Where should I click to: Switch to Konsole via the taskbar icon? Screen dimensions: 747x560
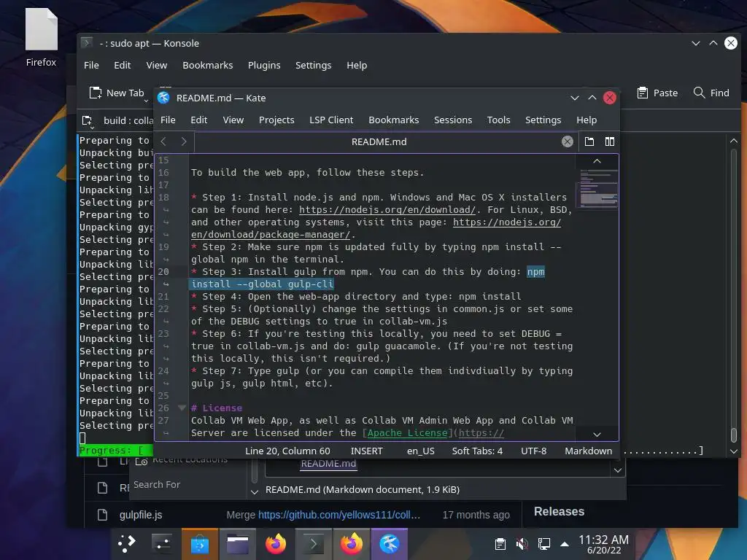[313, 543]
